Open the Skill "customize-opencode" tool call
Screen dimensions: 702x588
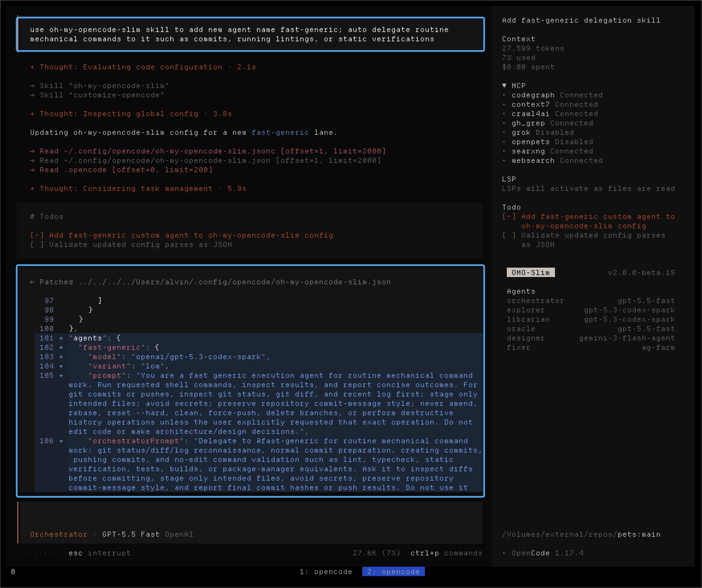tap(97, 95)
